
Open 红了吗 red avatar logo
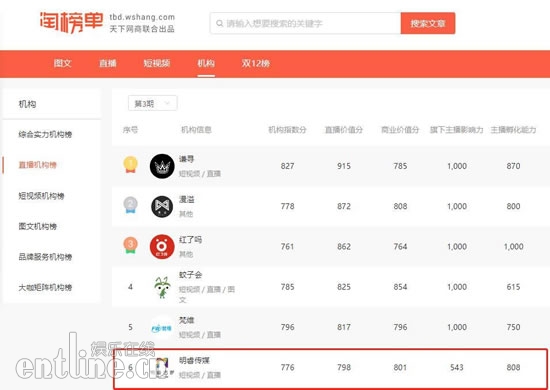point(162,247)
